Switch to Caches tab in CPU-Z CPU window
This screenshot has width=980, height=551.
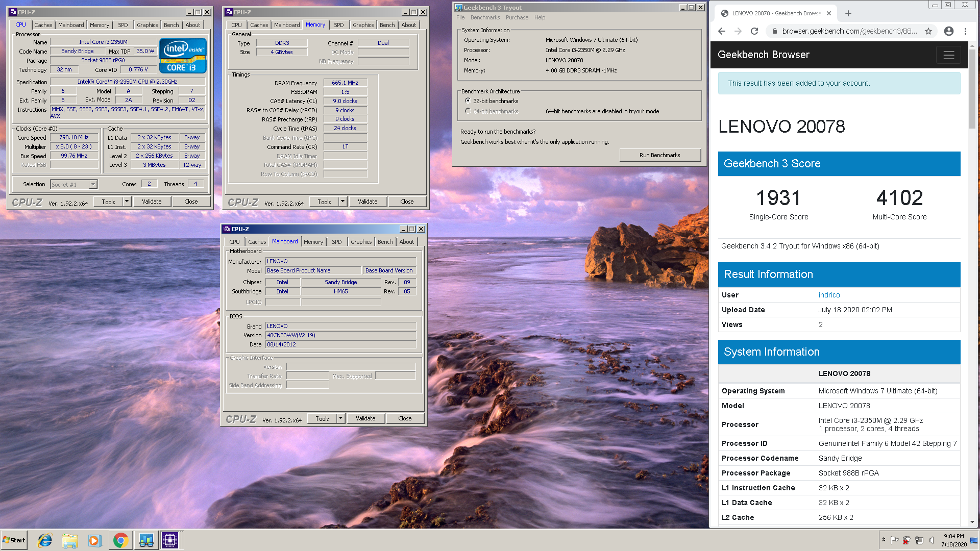[x=43, y=25]
